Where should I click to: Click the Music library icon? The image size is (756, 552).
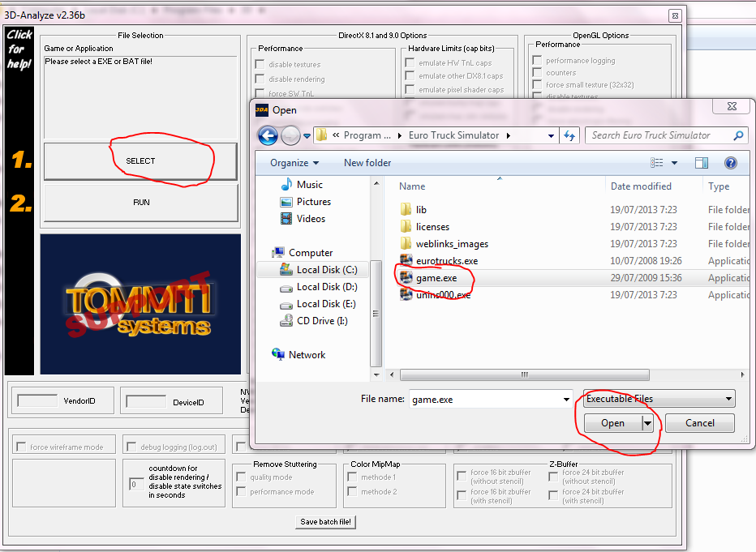click(x=286, y=185)
